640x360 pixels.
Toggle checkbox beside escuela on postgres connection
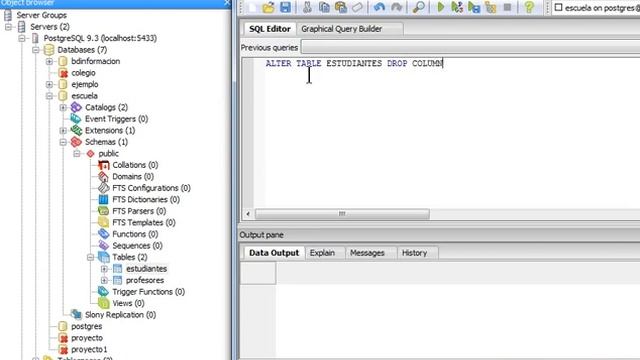(558, 7)
